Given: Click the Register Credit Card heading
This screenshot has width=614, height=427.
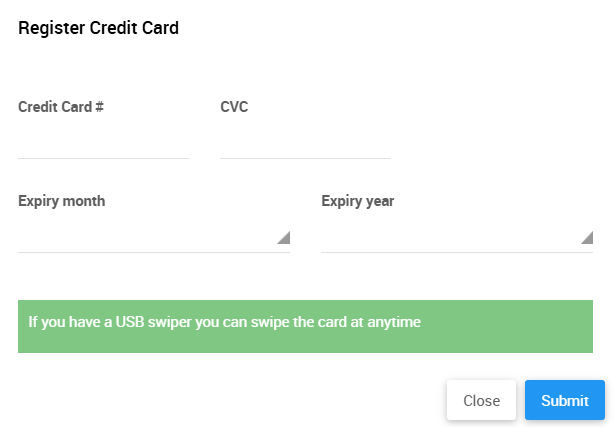Looking at the screenshot, I should point(98,28).
